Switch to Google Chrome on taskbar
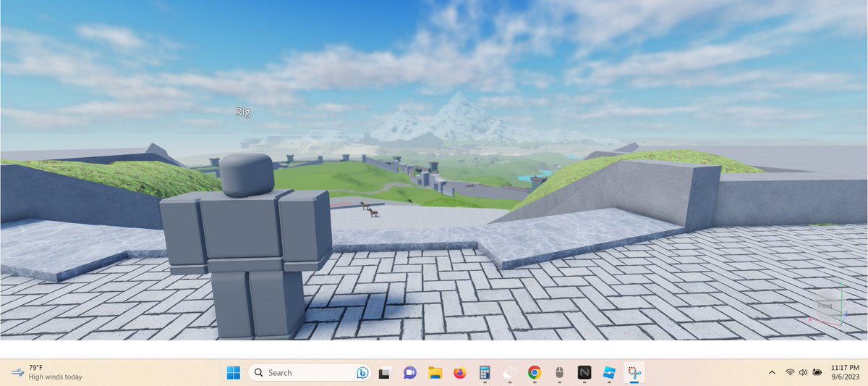Screen dimensions: 868x386 [x=535, y=372]
